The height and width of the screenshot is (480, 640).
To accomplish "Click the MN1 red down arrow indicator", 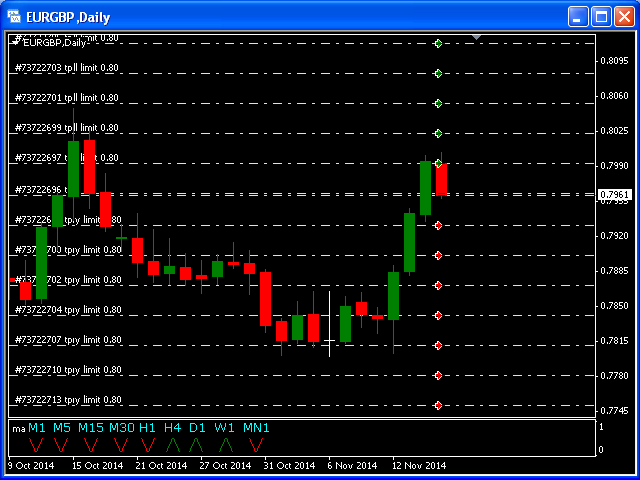I will 256,444.
